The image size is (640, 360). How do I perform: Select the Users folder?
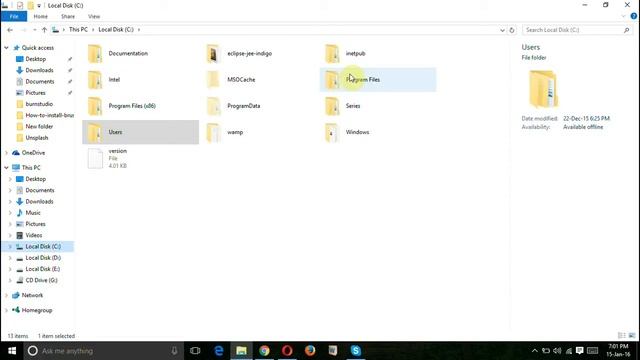point(140,132)
